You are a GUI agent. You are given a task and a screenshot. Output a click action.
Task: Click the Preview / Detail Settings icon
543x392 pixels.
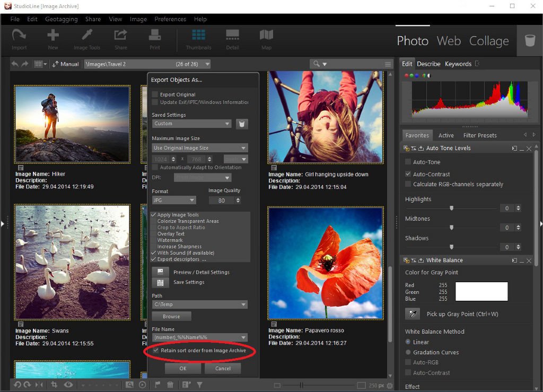pos(160,272)
